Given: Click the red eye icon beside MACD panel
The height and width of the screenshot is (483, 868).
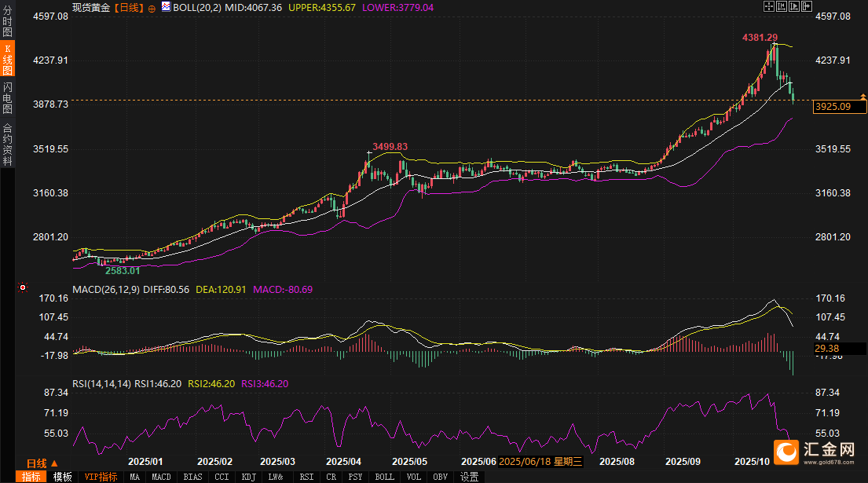Looking at the screenshot, I should (23, 288).
